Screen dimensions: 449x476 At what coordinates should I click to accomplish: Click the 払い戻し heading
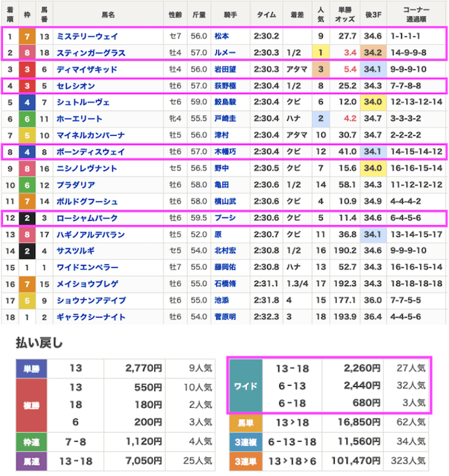39,343
